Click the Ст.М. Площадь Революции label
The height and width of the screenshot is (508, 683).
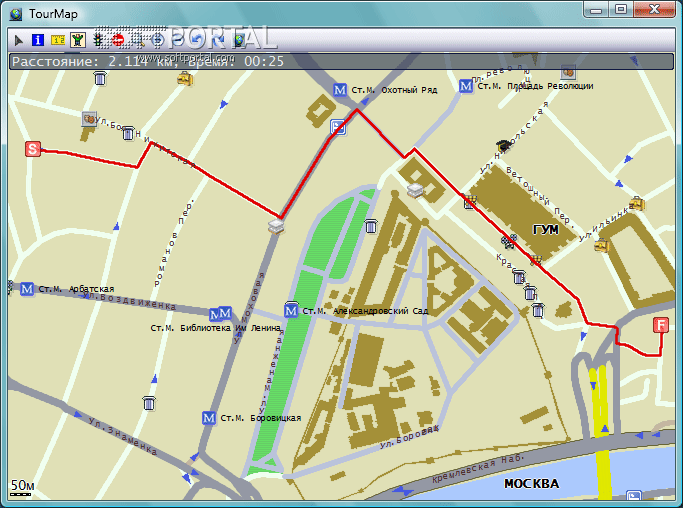(x=535, y=86)
